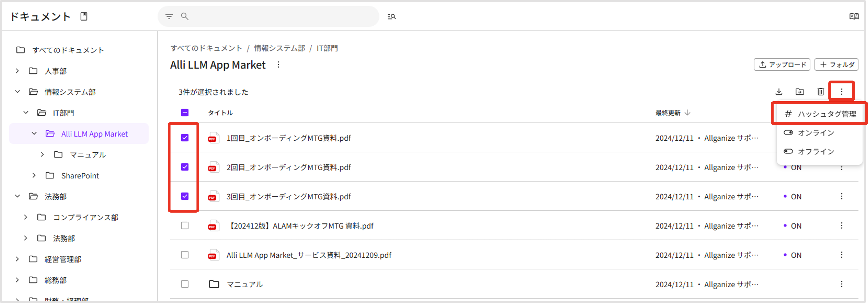The height and width of the screenshot is (303, 868).
Task: Click the filter icon in search bar
Action: click(169, 16)
